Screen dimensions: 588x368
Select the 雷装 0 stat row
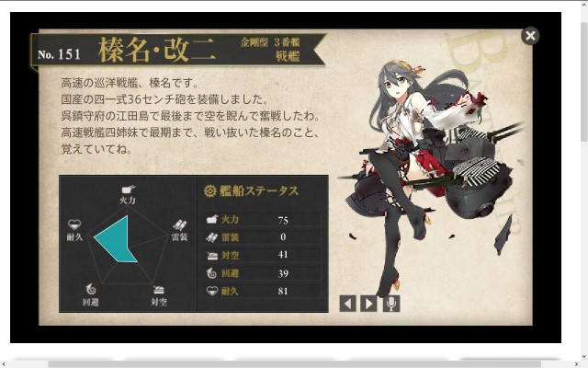263,237
